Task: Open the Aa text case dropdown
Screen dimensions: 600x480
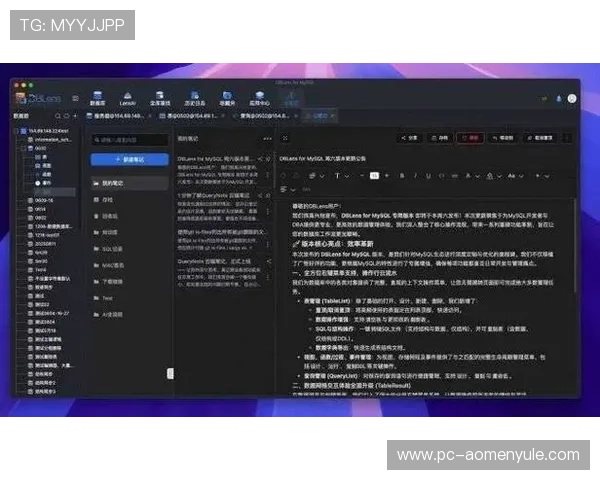Action: [x=515, y=176]
